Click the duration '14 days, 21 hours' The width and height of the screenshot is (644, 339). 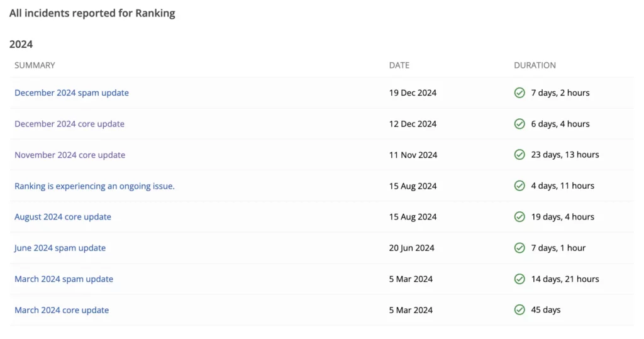565,279
